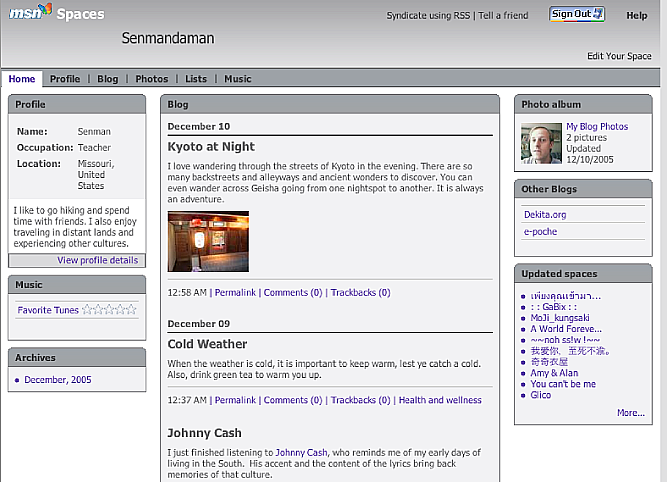667x482 pixels.
Task: Click Permalink for Kyoto at Night post
Action: (235, 292)
